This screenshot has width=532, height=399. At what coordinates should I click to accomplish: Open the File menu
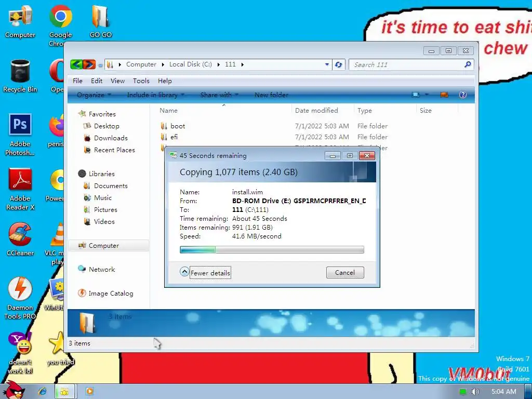[x=77, y=81]
